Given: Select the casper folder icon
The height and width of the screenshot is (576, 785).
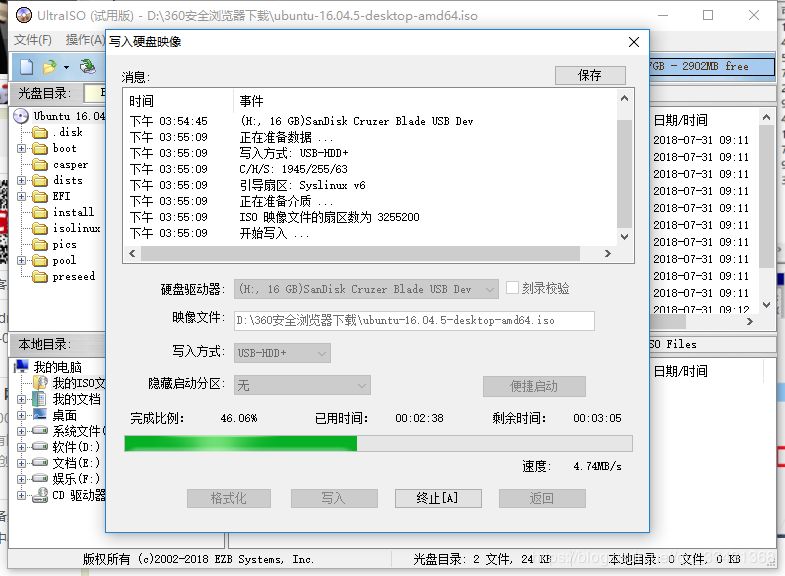Looking at the screenshot, I should (40, 165).
